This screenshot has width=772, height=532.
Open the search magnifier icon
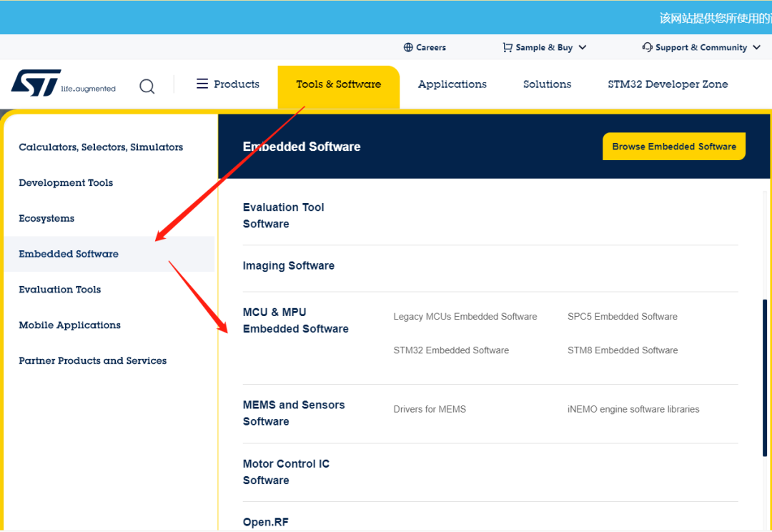point(147,87)
